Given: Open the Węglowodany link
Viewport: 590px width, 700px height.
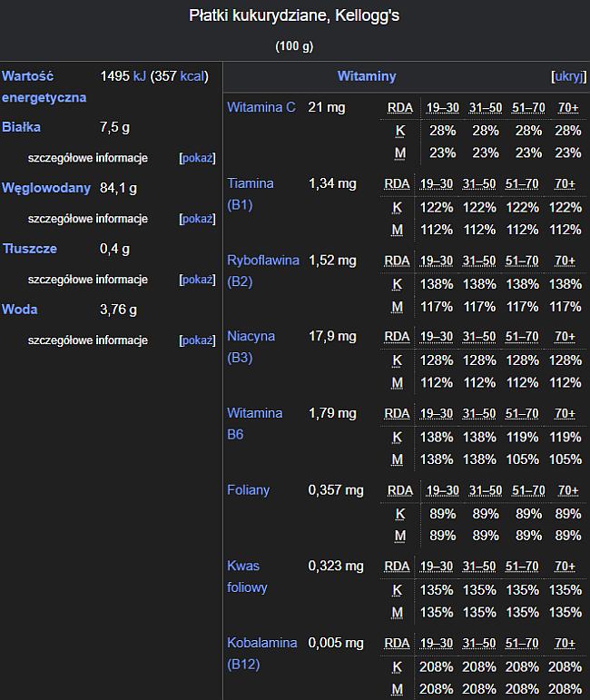Looking at the screenshot, I should [x=46, y=188].
